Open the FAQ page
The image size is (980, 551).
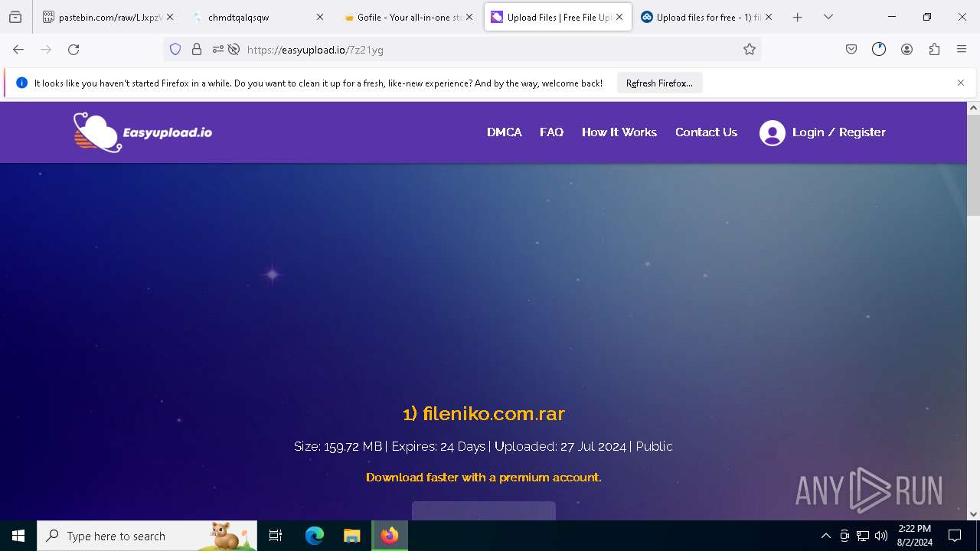pos(551,132)
